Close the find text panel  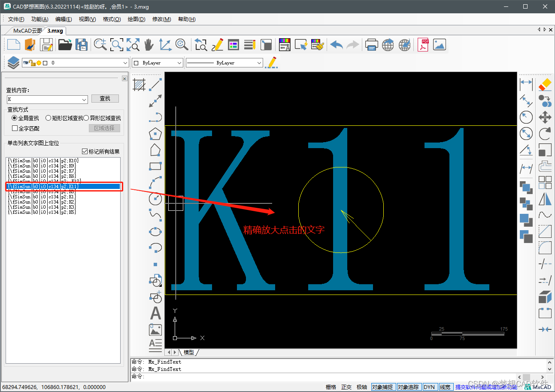click(x=124, y=79)
